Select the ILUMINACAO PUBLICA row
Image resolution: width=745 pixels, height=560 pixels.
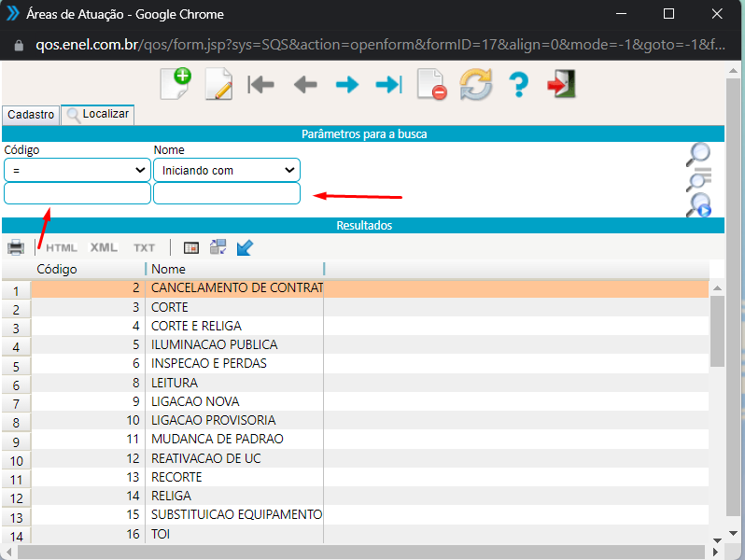[214, 344]
